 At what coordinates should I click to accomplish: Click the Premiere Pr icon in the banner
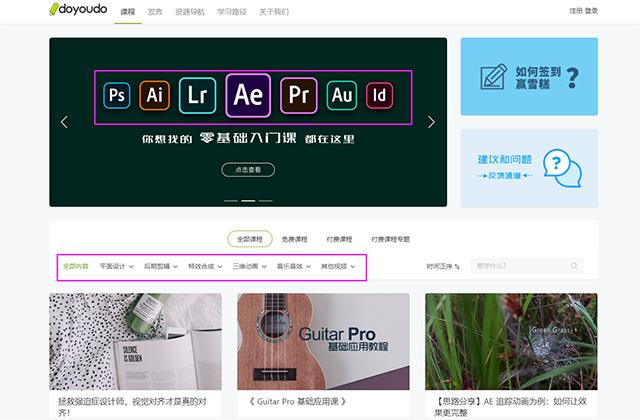point(299,95)
